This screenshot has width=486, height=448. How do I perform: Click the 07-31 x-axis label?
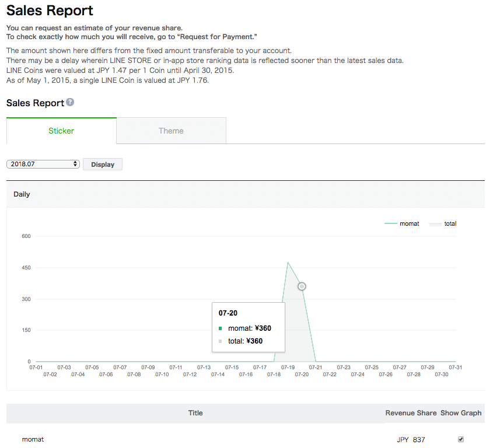click(x=455, y=367)
